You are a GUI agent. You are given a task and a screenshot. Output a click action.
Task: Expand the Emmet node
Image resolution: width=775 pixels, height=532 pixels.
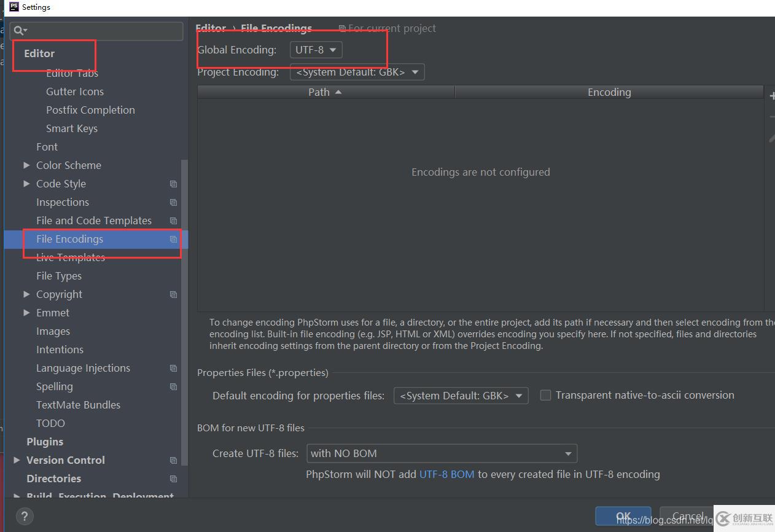[26, 313]
